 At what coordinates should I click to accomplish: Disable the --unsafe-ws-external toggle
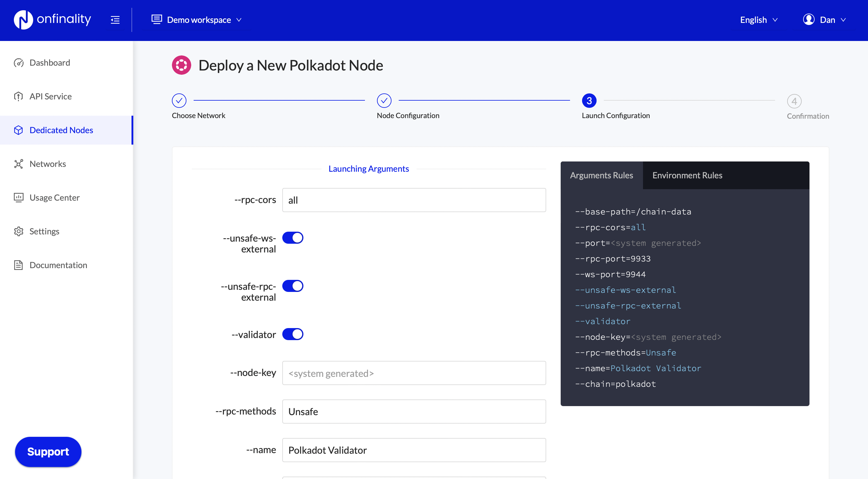(x=293, y=238)
